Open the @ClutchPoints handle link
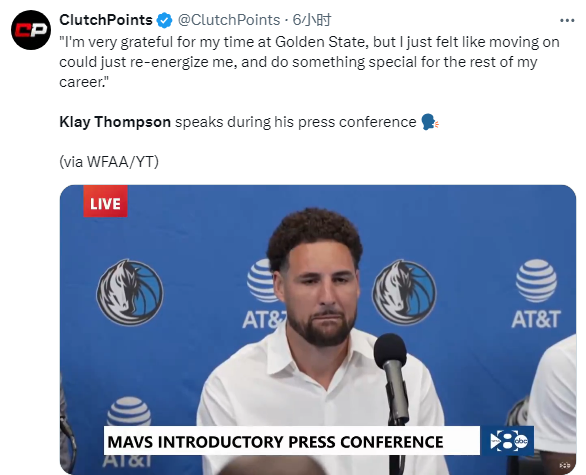 point(229,20)
